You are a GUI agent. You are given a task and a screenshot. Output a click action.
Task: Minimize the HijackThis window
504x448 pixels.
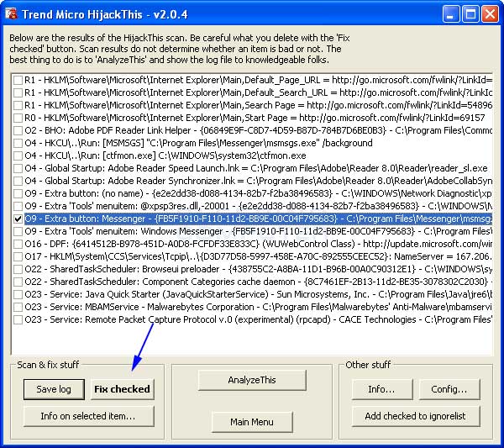pos(450,14)
